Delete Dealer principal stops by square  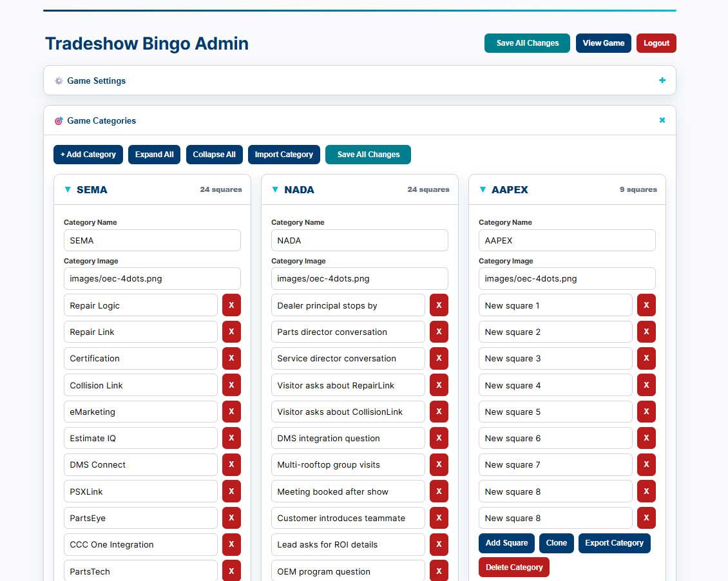click(439, 305)
